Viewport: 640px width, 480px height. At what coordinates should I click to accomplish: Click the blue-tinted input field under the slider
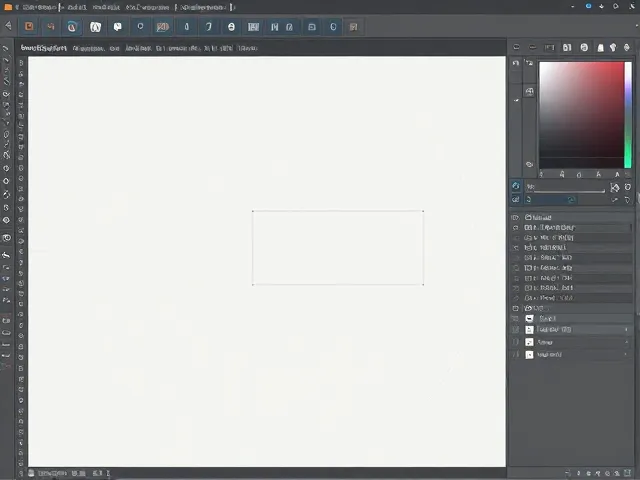pos(550,200)
